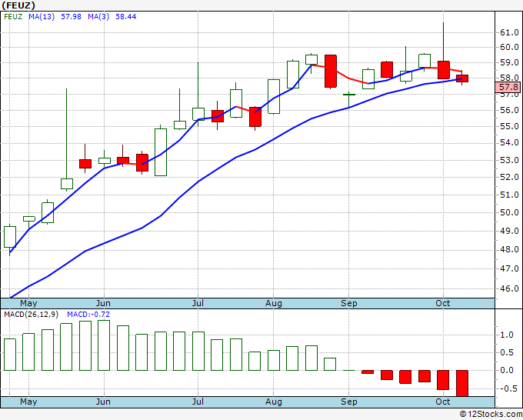Click the 58.44 moving average value
523x420 pixels.
125,17
